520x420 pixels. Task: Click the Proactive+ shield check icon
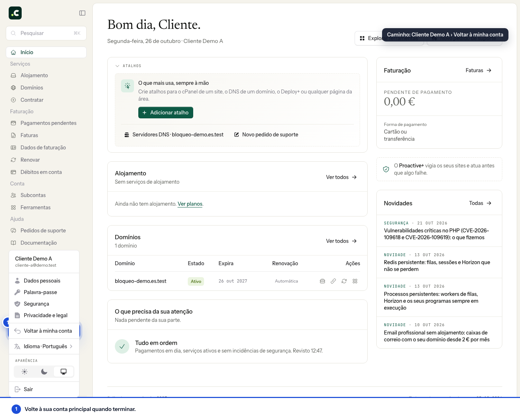click(386, 169)
